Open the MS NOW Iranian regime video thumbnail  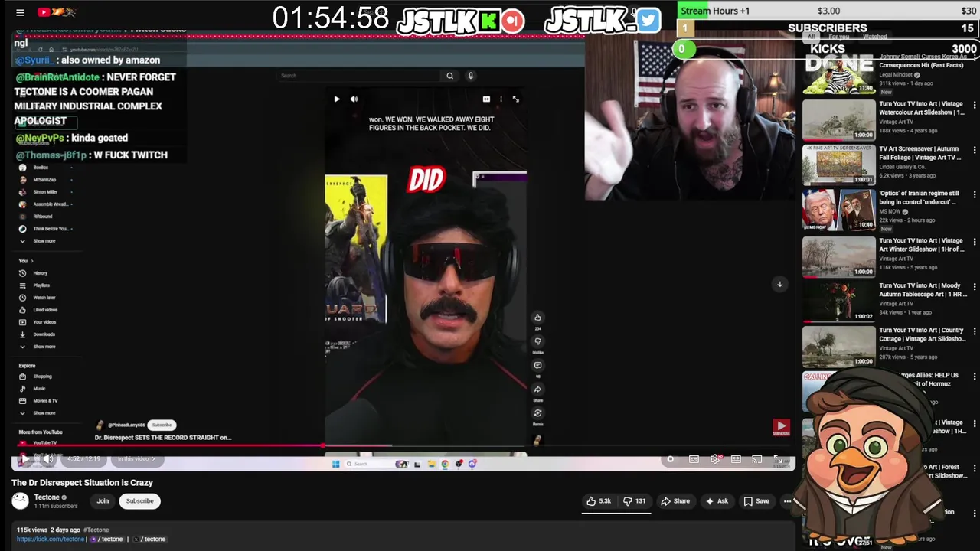point(838,210)
